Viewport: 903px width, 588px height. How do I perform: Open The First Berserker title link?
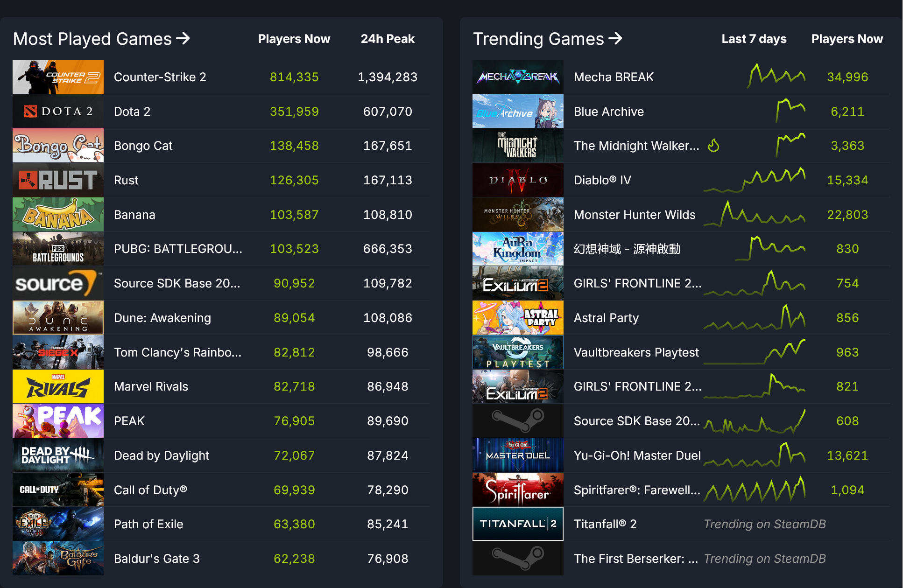(x=636, y=559)
